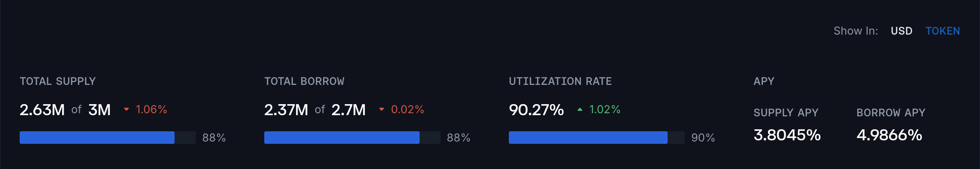980x169 pixels.
Task: Click the 1.02% utilization change percentage
Action: coord(605,109)
